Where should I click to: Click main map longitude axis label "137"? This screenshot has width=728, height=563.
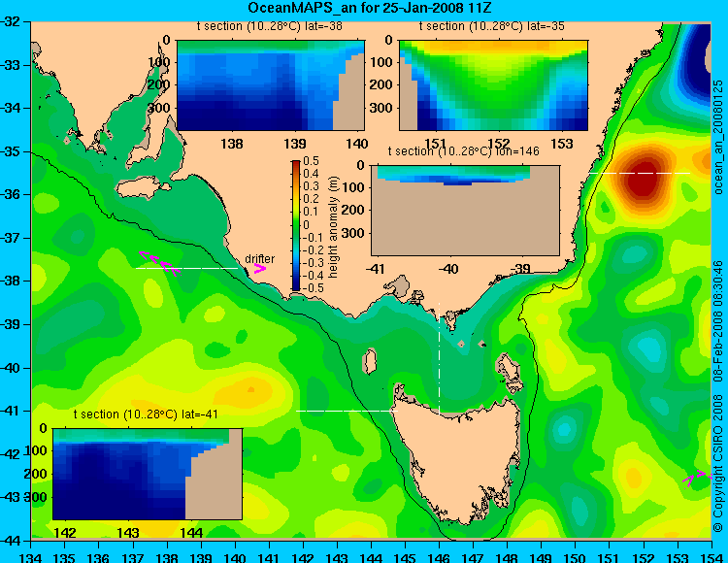coord(133,557)
